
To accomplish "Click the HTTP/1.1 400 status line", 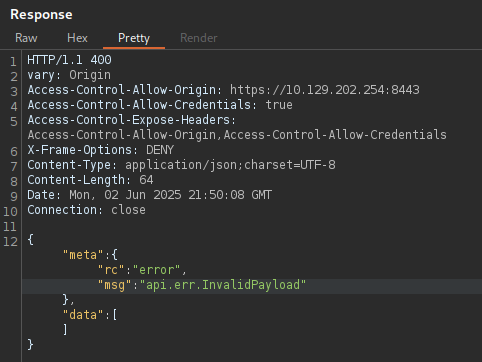I will point(69,60).
